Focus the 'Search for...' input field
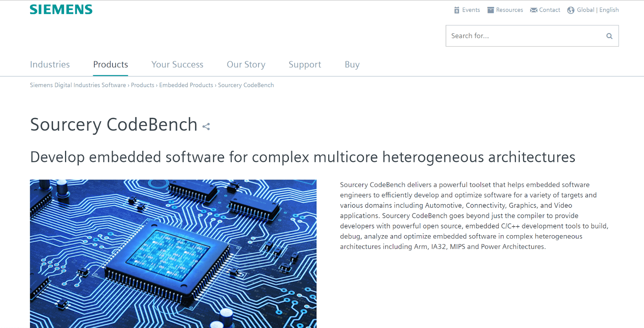The width and height of the screenshot is (644, 328). (x=523, y=36)
